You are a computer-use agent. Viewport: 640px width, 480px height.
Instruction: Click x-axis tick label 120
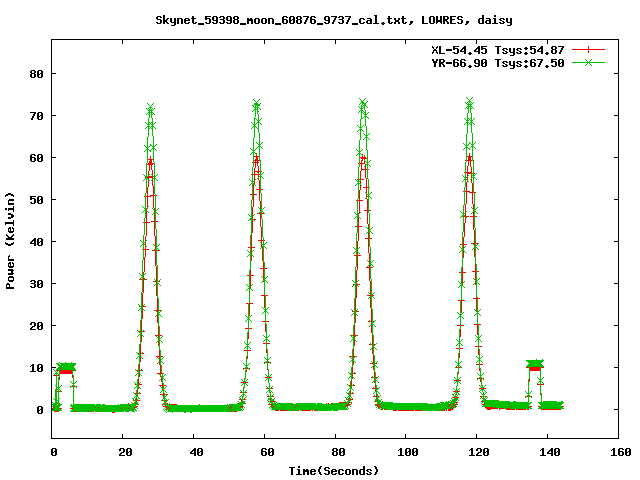coord(479,452)
